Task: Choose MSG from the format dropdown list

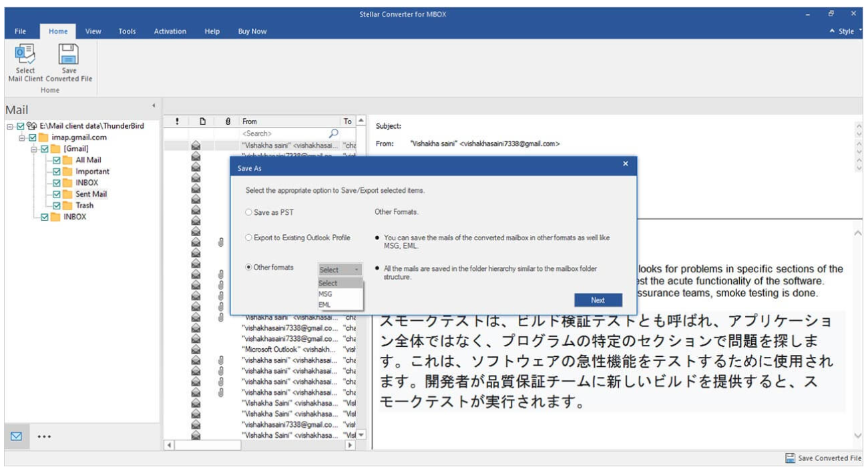Action: point(341,294)
